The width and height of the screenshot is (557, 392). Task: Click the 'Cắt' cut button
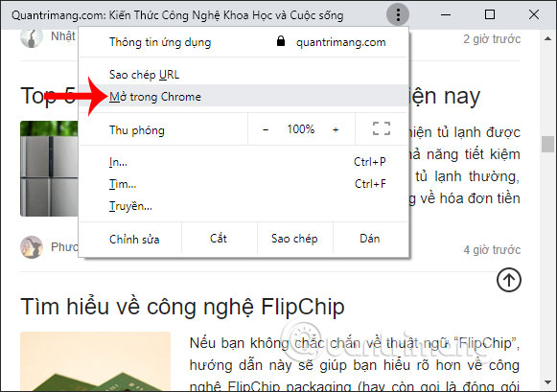pyautogui.click(x=219, y=239)
